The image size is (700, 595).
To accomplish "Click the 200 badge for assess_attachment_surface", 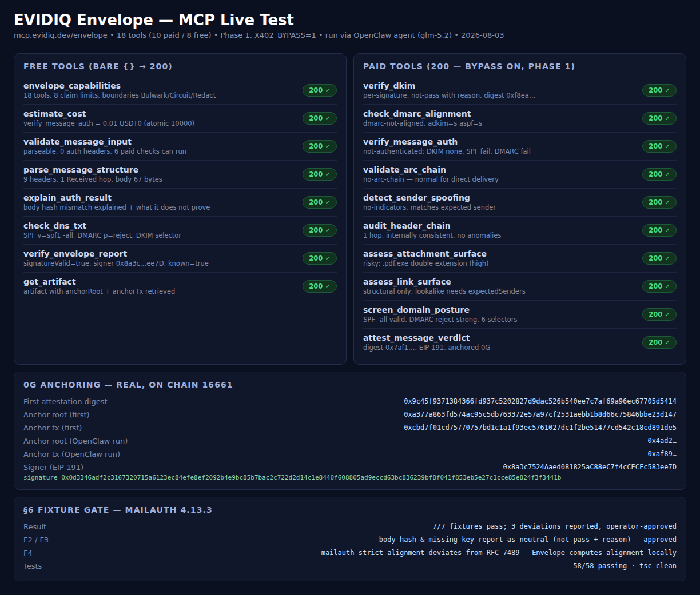I will pos(659,258).
